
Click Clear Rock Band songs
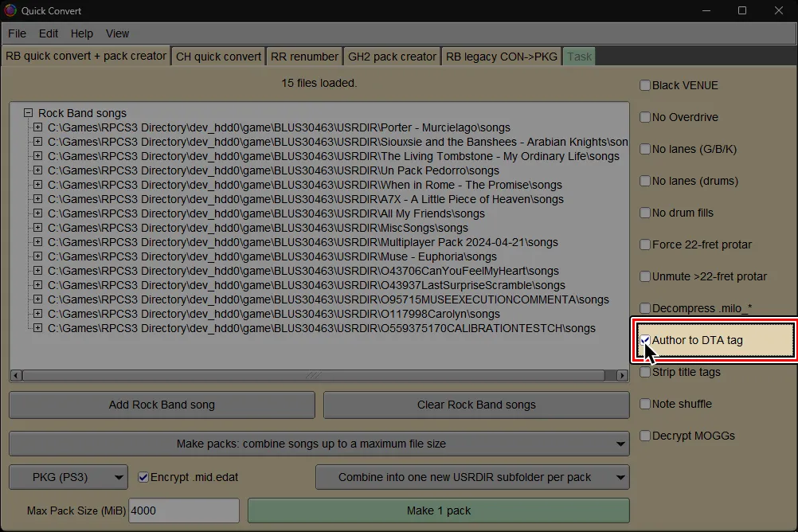(475, 405)
